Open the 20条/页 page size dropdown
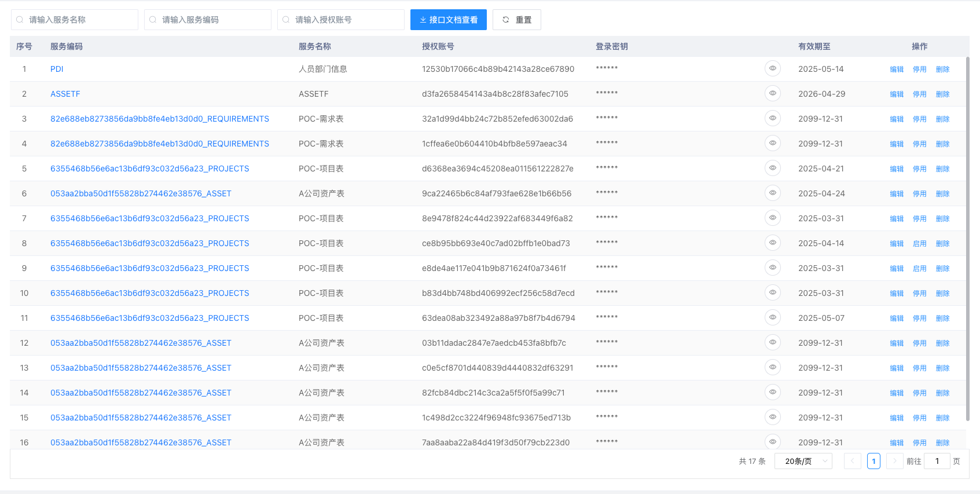Viewport: 980px width, 494px height. [803, 461]
